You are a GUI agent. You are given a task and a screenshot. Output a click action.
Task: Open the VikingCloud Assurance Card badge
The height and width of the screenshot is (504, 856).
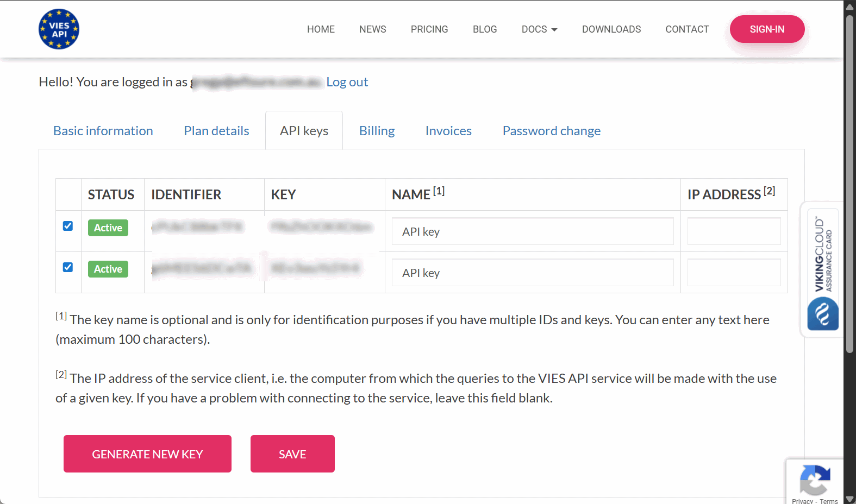pyautogui.click(x=822, y=269)
